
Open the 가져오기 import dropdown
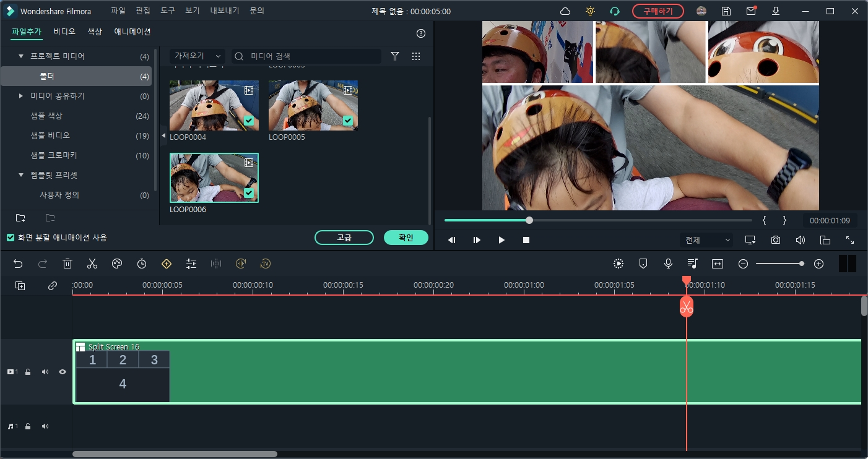(x=197, y=56)
